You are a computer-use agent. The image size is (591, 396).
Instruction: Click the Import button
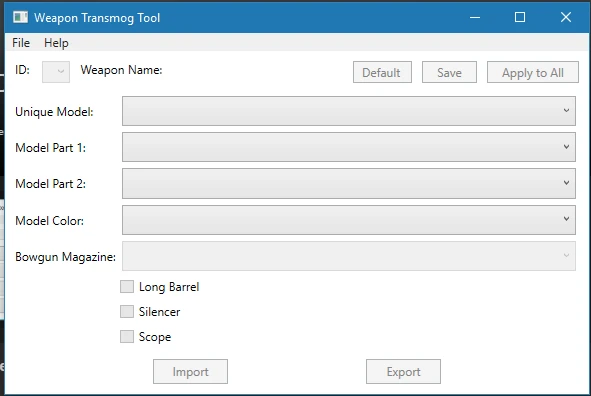(x=190, y=372)
